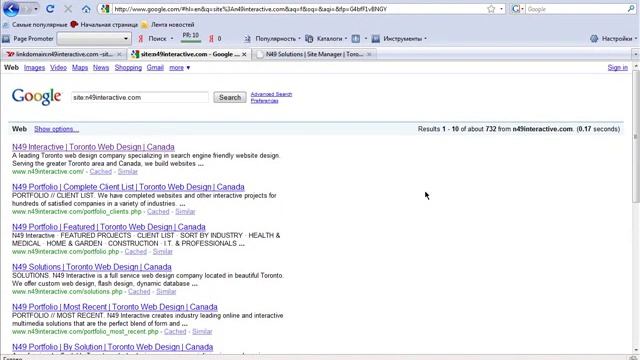
Task: Open Cached link for solutions.php result
Action: pyautogui.click(x=139, y=292)
